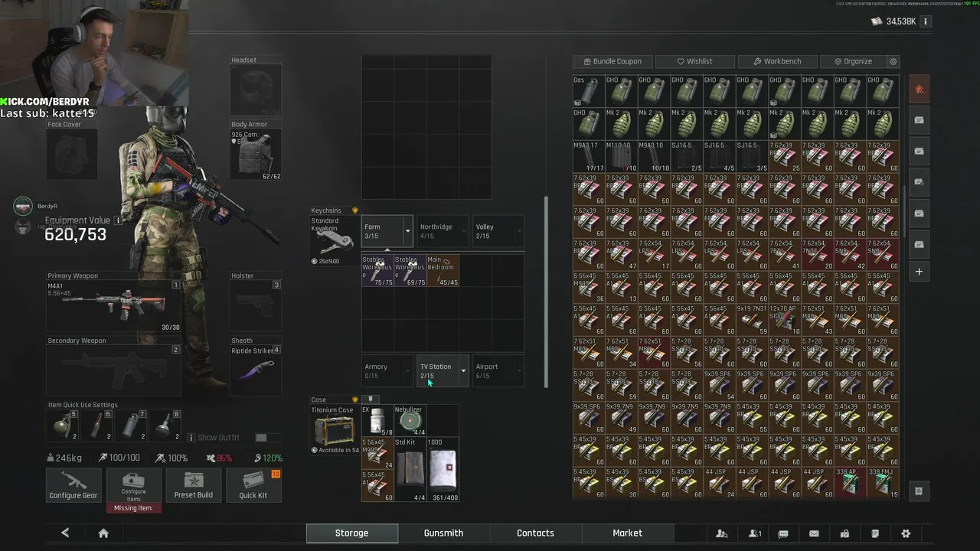Open the settings gear in bottom bar
Viewport: 980px width, 551px height.
tap(906, 533)
